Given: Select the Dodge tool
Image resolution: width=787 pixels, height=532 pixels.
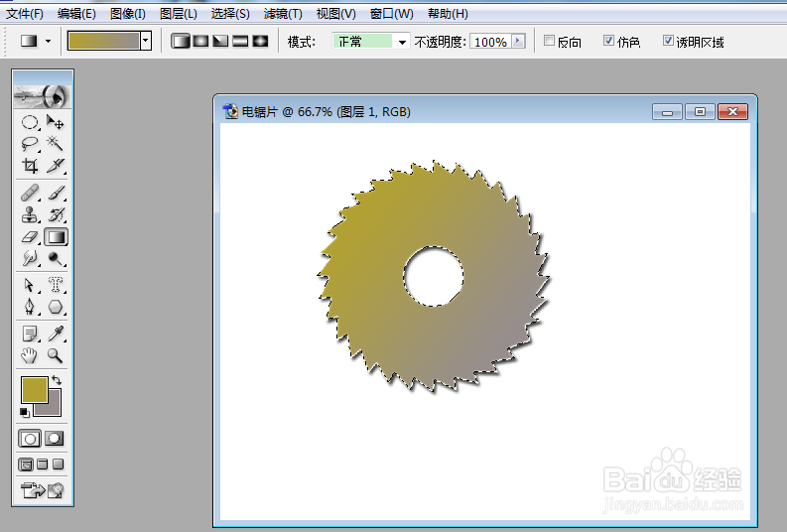Looking at the screenshot, I should tap(56, 258).
